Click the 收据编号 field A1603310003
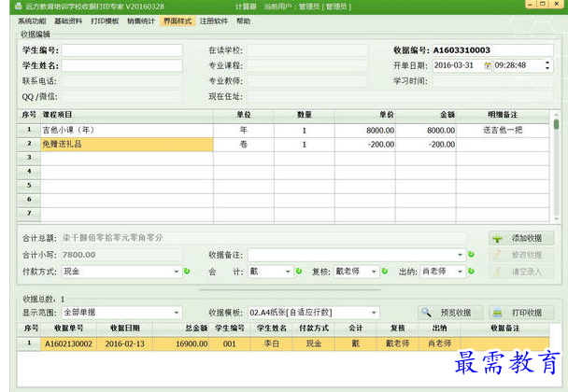 492,50
